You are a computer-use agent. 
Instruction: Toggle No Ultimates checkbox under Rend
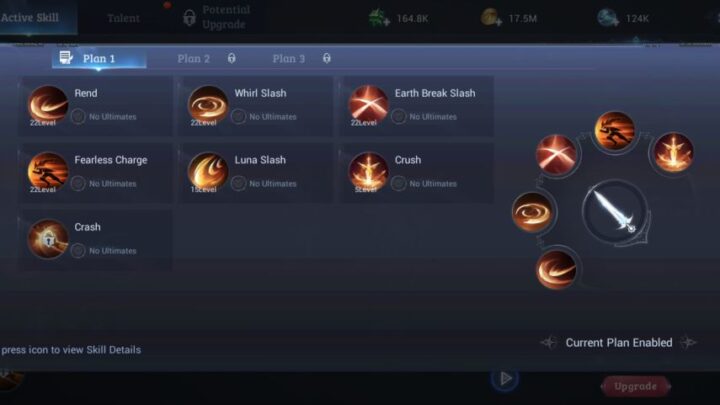pos(78,117)
